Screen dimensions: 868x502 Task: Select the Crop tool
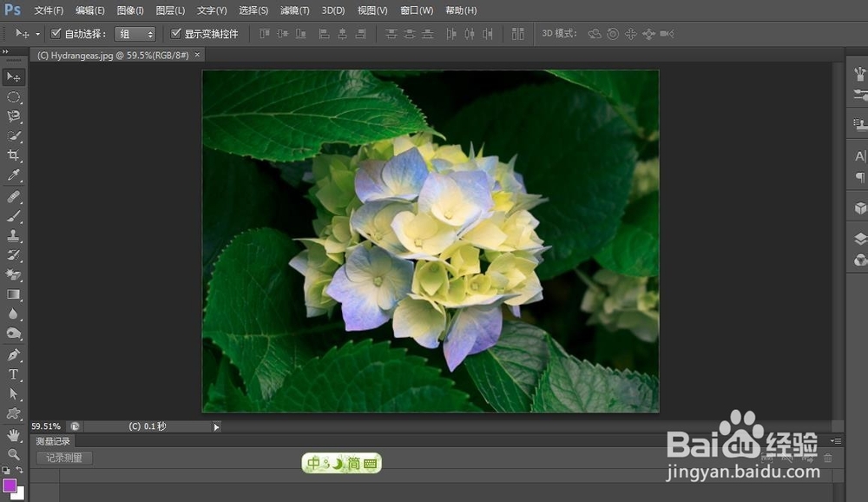(x=13, y=155)
